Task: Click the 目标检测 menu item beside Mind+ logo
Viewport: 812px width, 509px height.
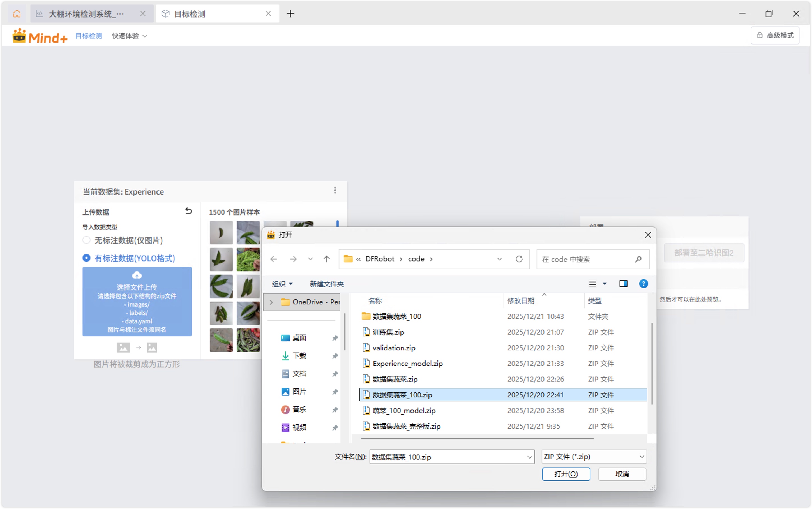Action: click(89, 36)
